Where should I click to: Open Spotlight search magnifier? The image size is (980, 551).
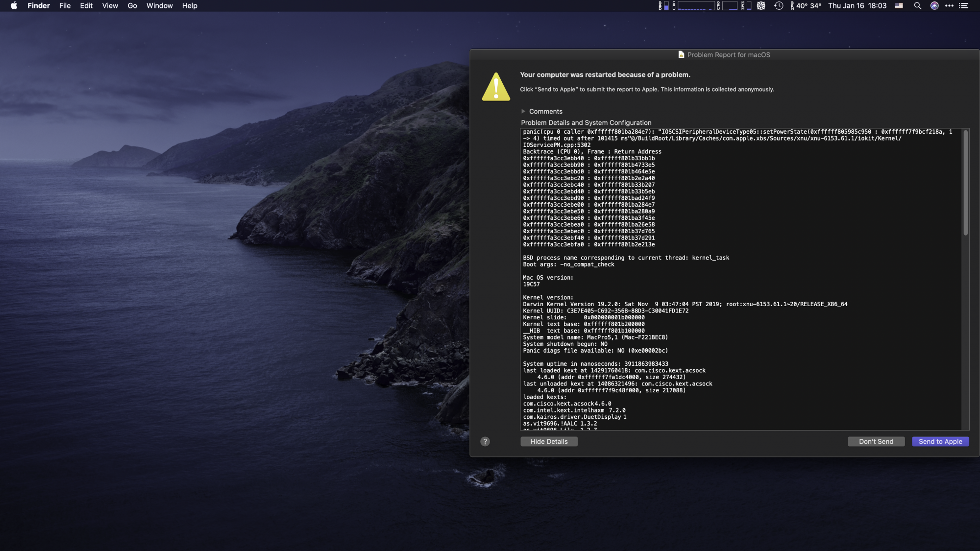(x=918, y=6)
